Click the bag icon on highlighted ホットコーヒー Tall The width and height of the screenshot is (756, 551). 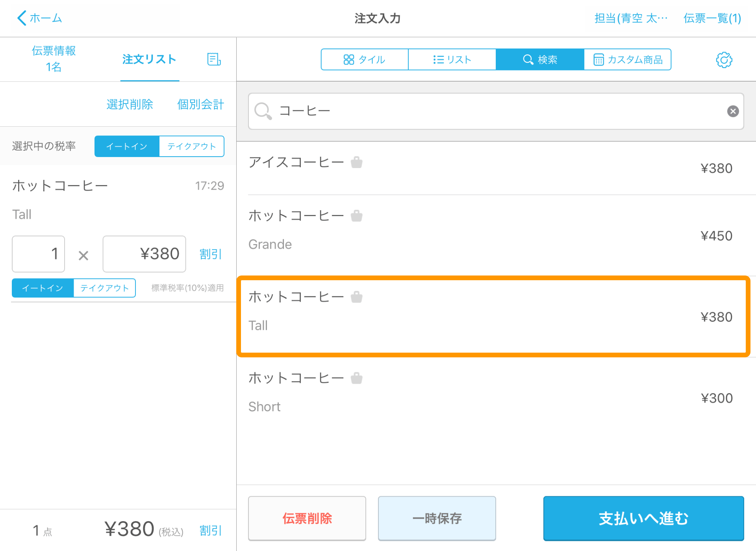coord(357,297)
